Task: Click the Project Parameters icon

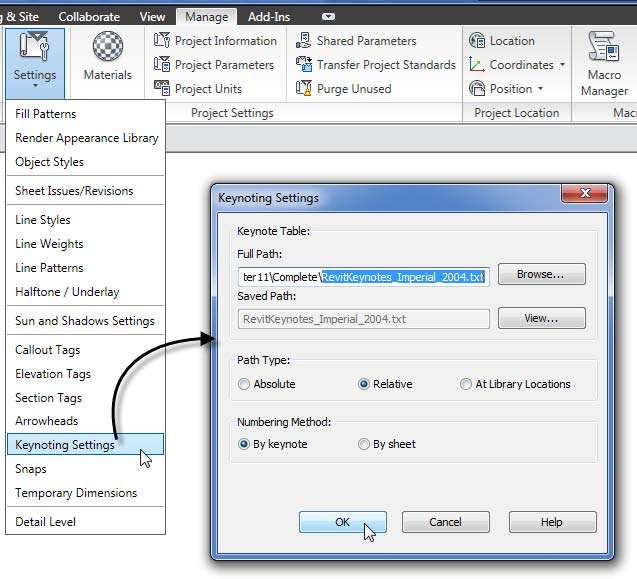Action: click(x=162, y=64)
